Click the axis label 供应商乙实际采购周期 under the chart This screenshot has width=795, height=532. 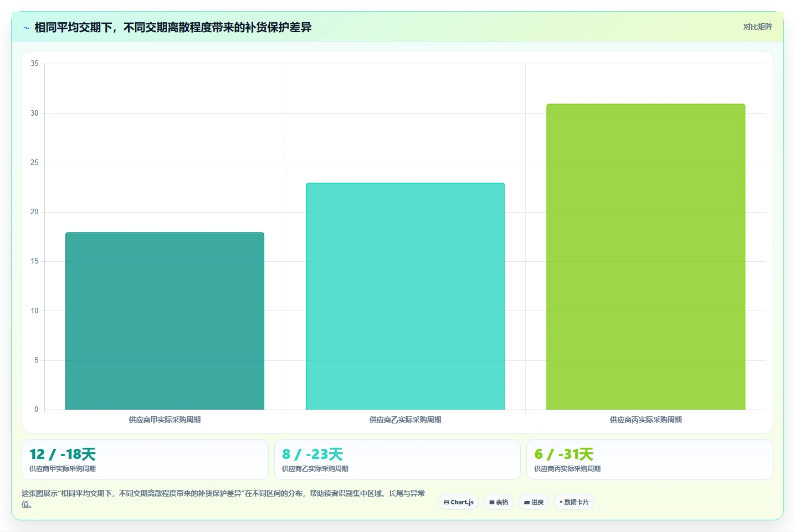tap(405, 420)
